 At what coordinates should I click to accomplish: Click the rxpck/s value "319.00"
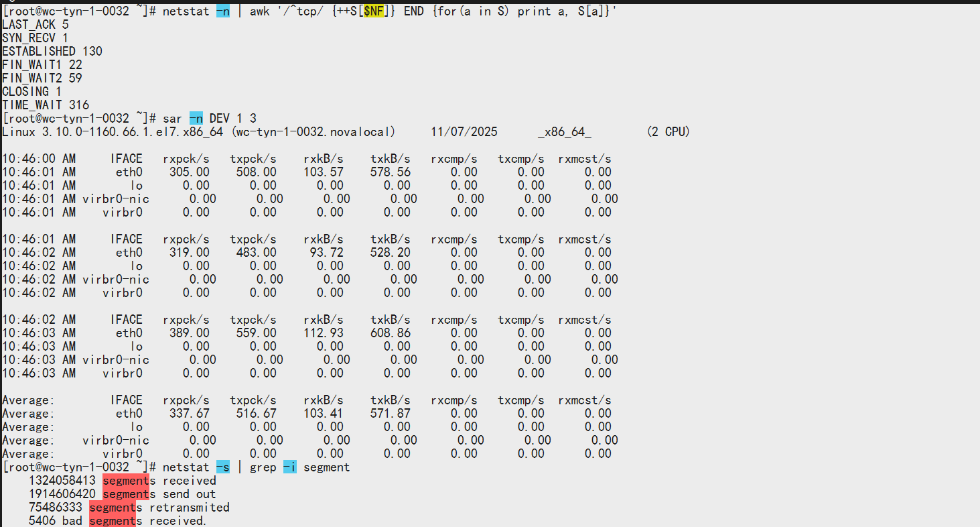pos(190,253)
